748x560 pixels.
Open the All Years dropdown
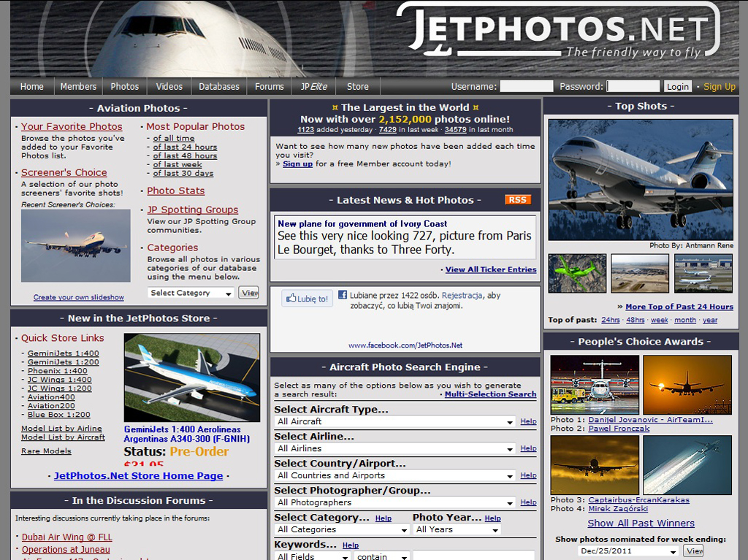click(x=457, y=530)
